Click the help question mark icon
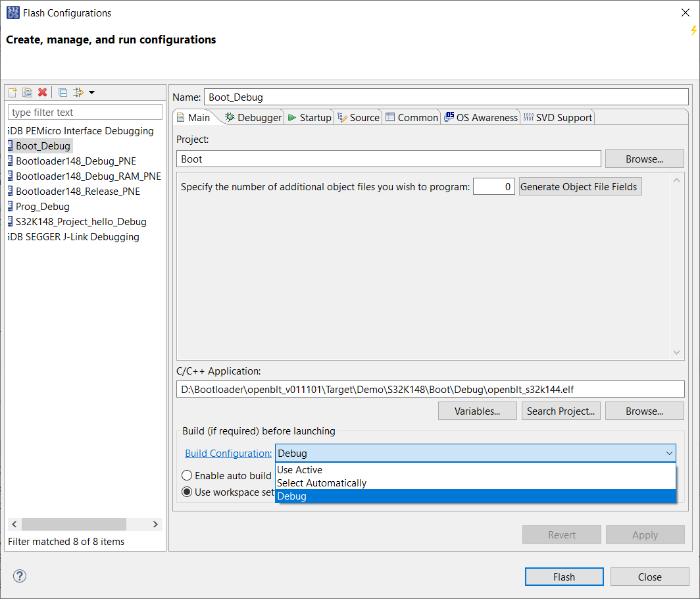This screenshot has height=599, width=700. click(x=20, y=577)
